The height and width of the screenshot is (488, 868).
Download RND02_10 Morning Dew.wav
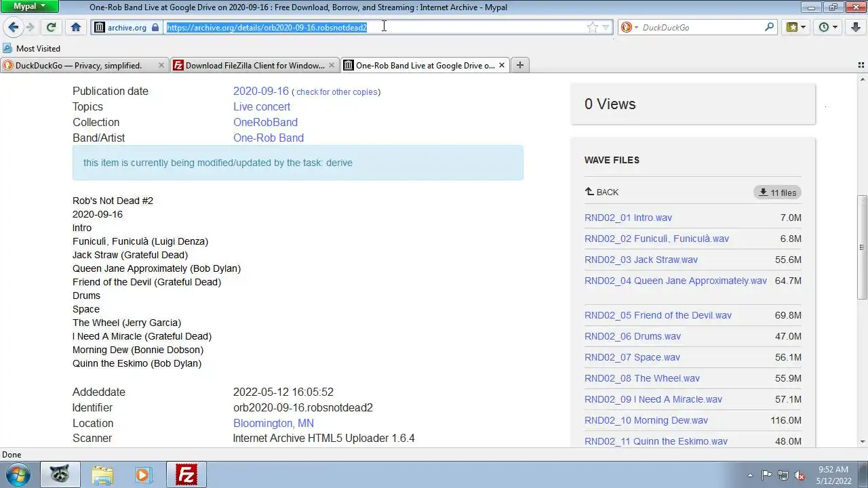coord(646,420)
